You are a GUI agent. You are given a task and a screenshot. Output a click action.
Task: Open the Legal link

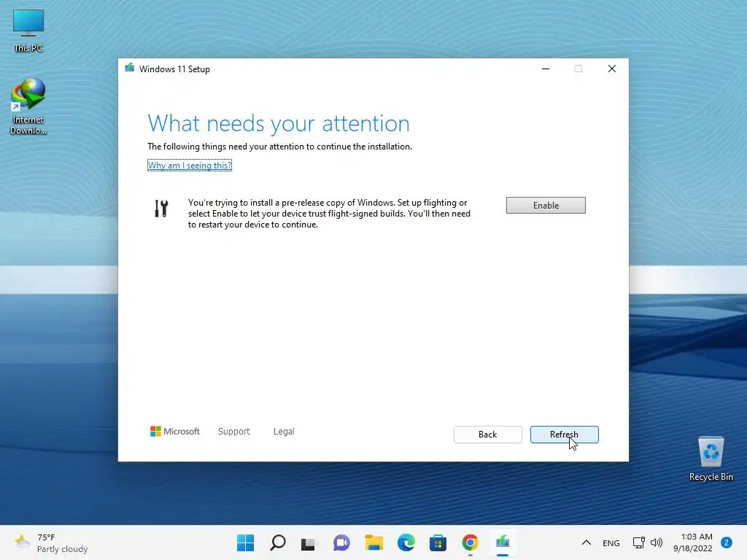pyautogui.click(x=284, y=432)
